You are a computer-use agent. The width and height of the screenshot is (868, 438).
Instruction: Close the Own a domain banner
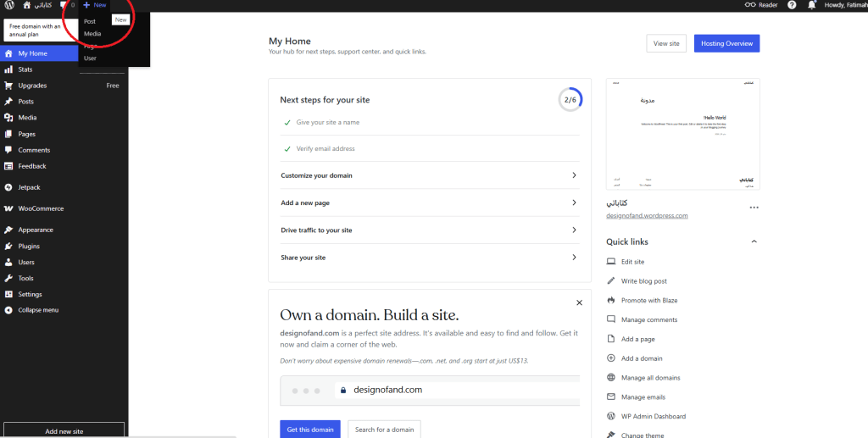[579, 302]
